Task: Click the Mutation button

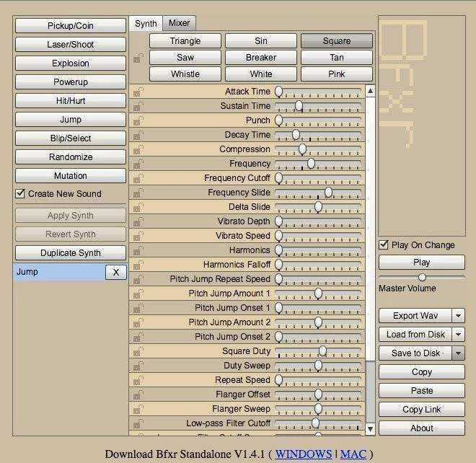Action: pyautogui.click(x=71, y=176)
